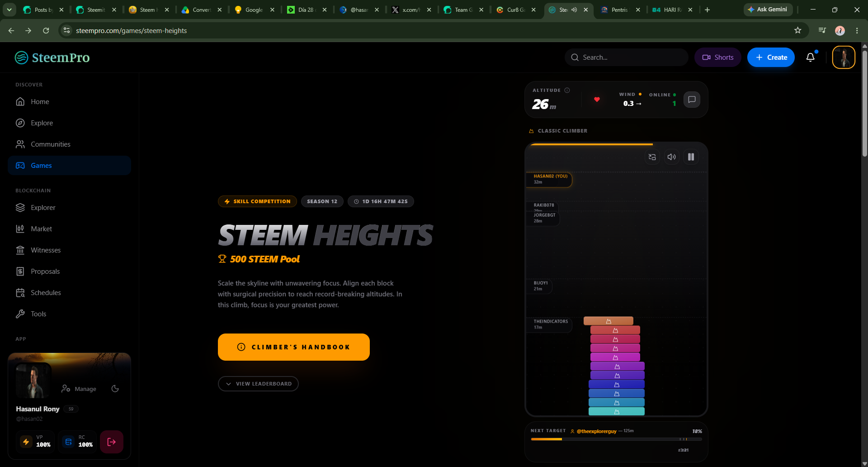Image resolution: width=868 pixels, height=467 pixels.
Task: Switch to the HARI tab
Action: pyautogui.click(x=673, y=10)
